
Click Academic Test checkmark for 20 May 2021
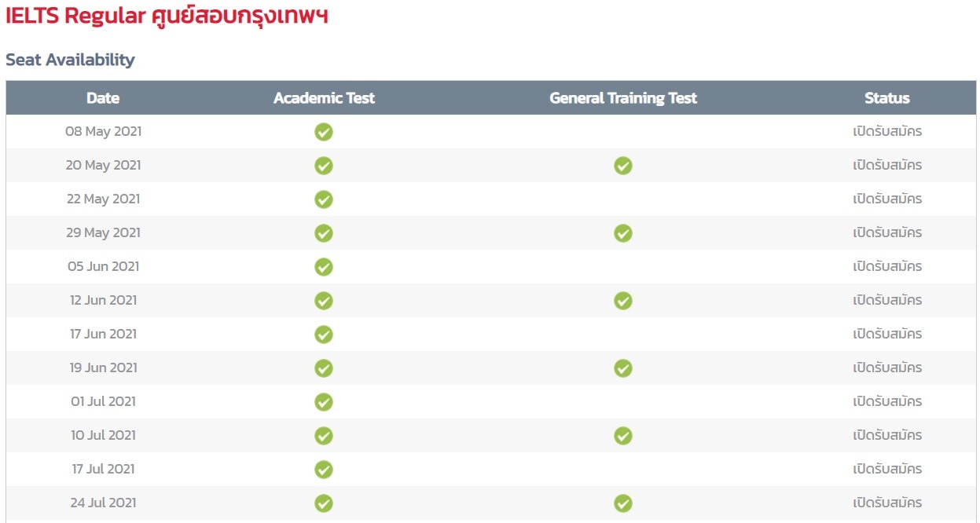coord(324,166)
